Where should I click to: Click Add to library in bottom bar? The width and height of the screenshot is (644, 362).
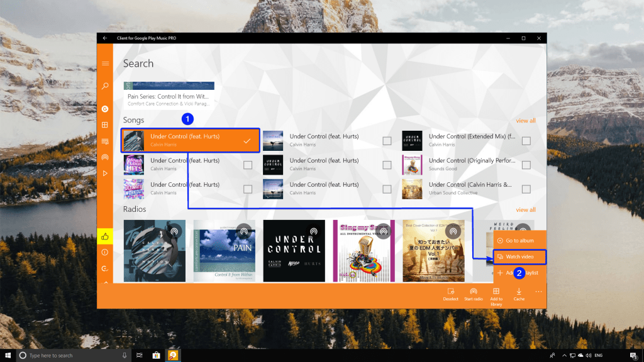tap(496, 295)
